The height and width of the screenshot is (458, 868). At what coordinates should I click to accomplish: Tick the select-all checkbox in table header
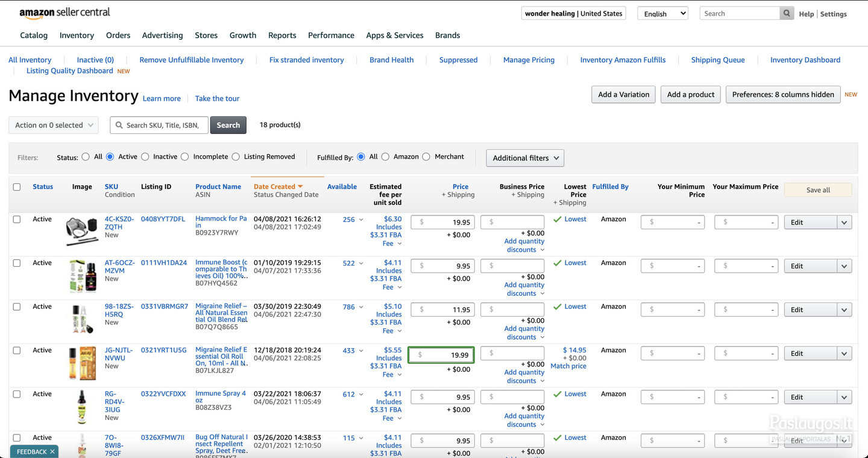(x=17, y=187)
